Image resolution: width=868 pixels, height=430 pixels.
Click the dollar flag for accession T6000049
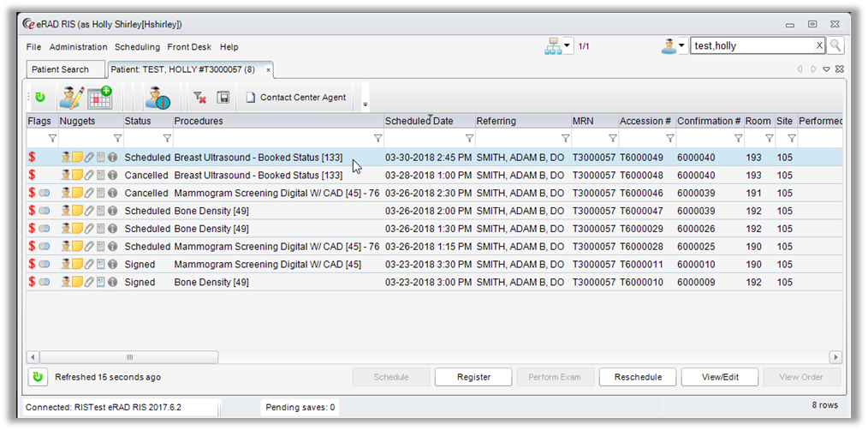pyautogui.click(x=33, y=158)
